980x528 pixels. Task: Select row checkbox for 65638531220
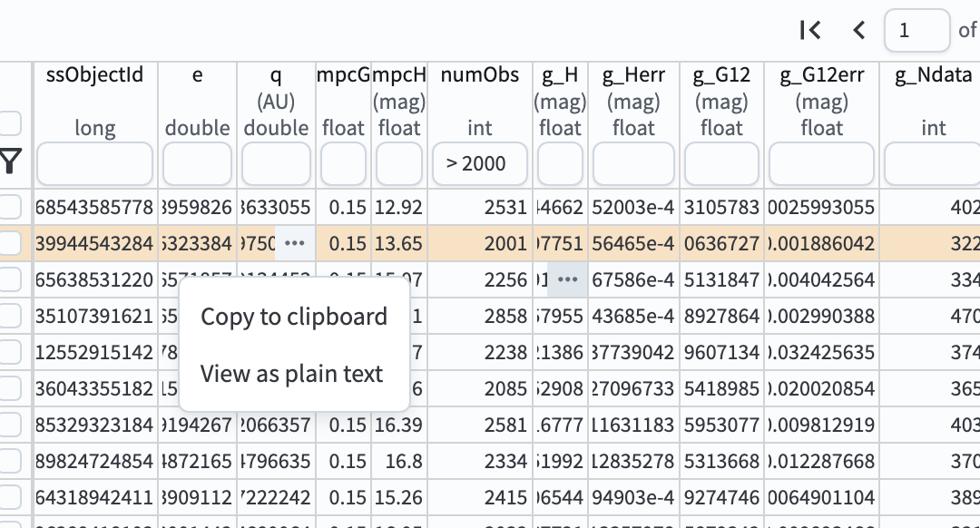click(11, 279)
